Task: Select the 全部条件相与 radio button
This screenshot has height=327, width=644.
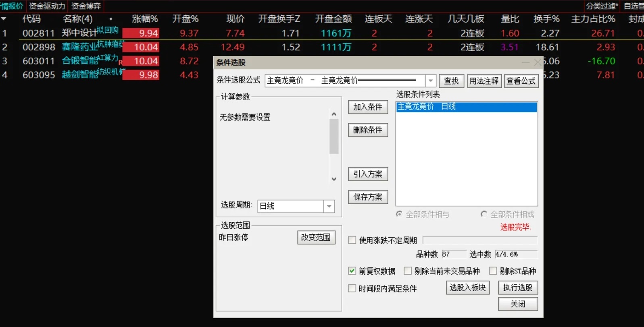Action: click(x=399, y=214)
